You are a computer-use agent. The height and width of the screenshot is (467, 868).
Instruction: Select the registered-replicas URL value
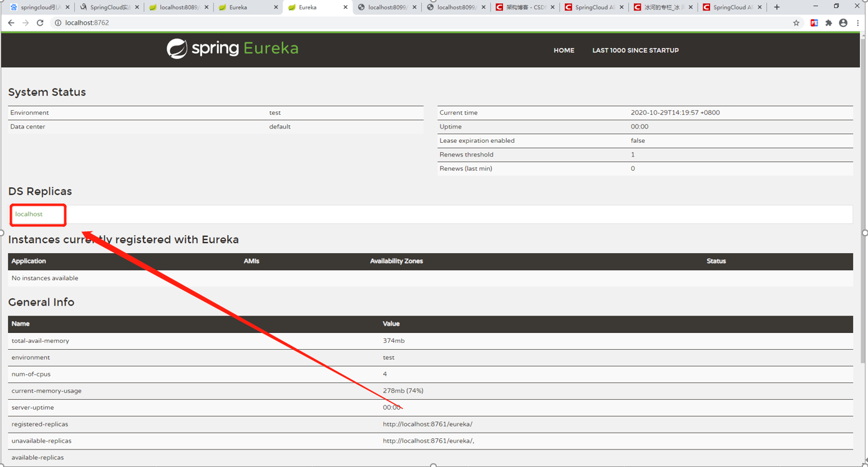tap(427, 424)
